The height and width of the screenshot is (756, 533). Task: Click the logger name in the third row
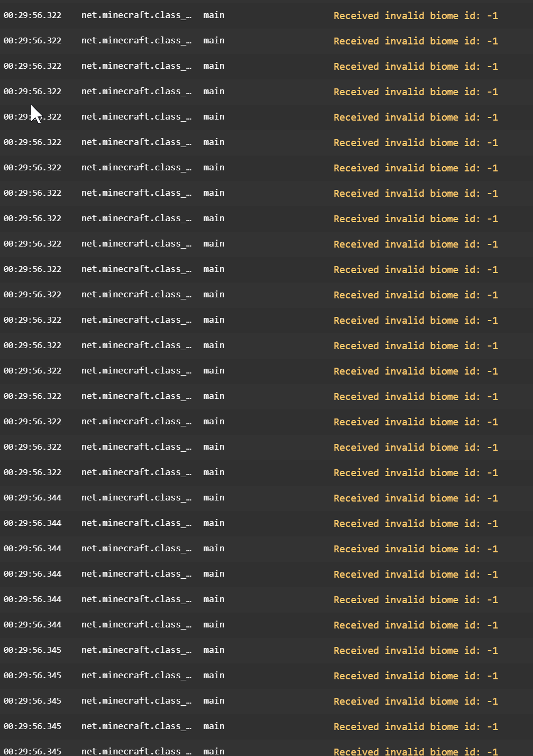point(136,66)
